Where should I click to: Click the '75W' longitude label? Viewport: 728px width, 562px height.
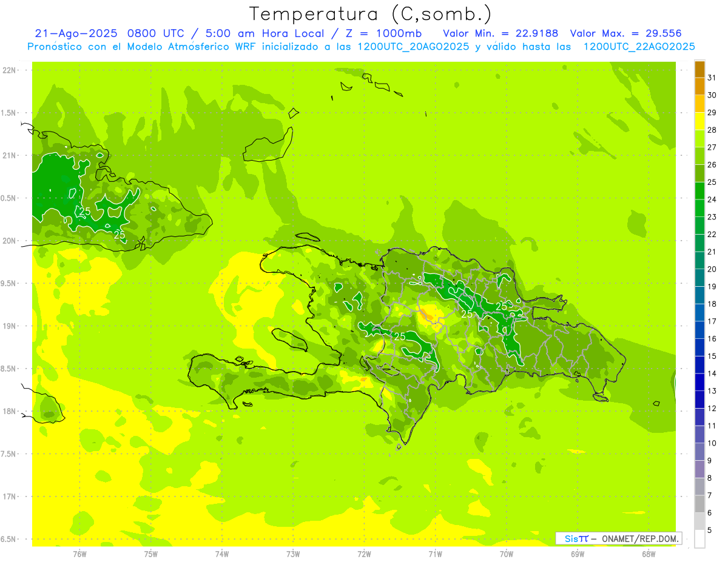click(150, 554)
